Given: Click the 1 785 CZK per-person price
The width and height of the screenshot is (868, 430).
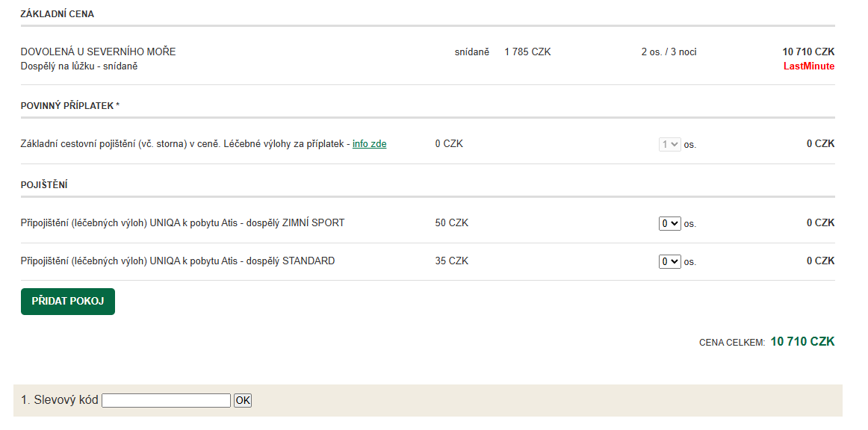Looking at the screenshot, I should (x=527, y=52).
